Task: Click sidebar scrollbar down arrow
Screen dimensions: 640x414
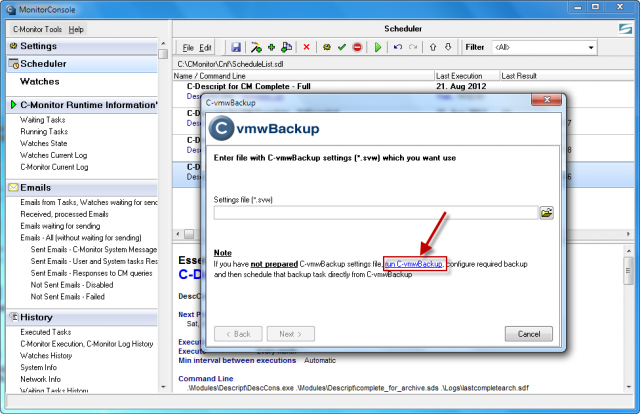Action: 163,387
